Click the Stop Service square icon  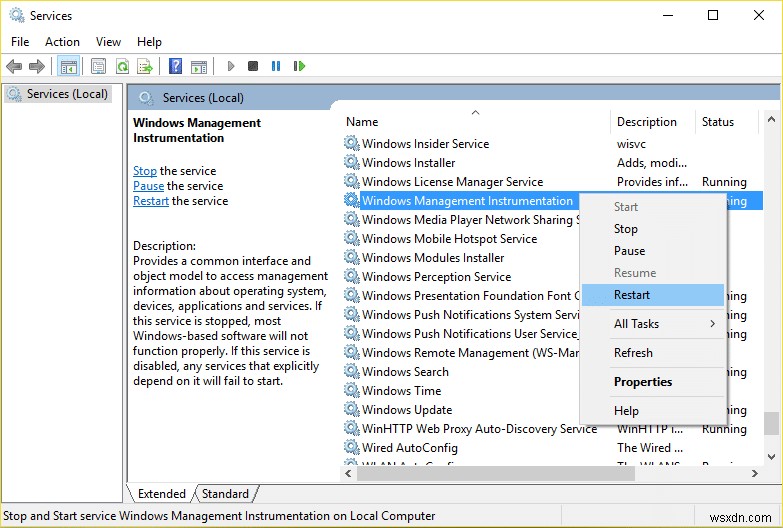click(253, 66)
